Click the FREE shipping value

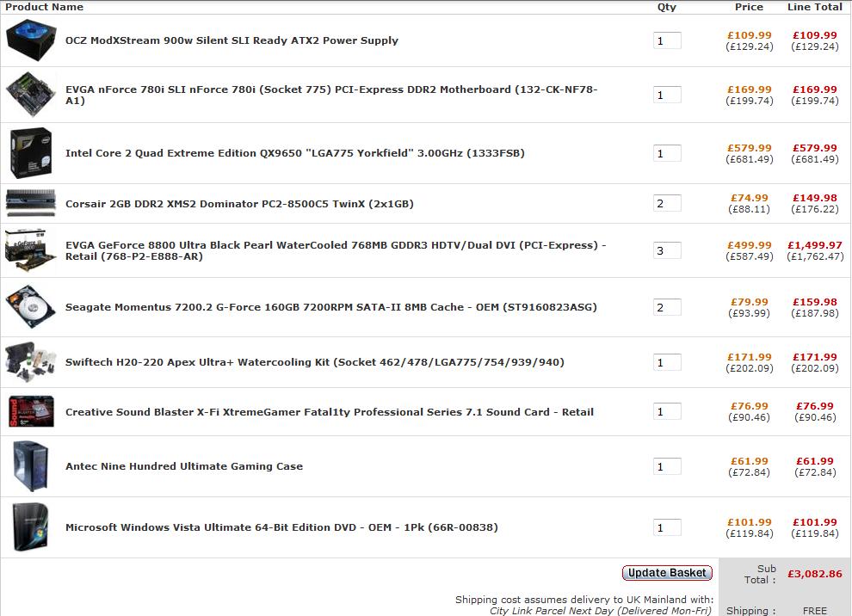814,611
